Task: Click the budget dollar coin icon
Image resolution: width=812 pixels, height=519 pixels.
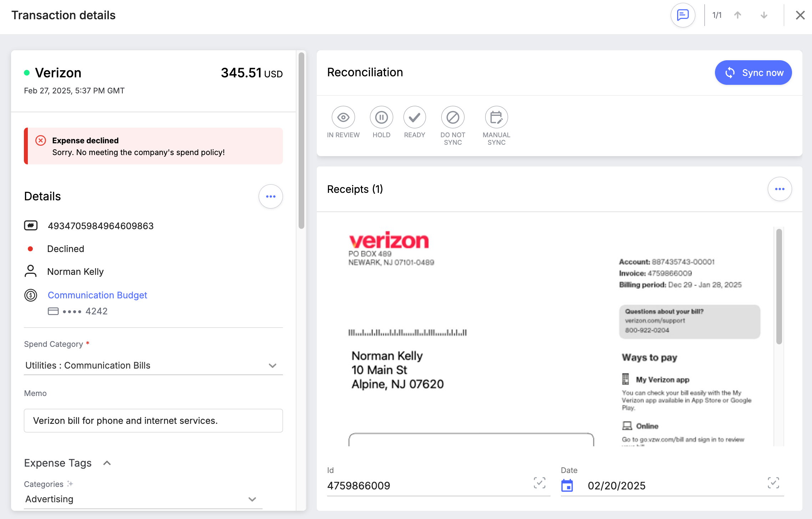Action: coord(31,295)
